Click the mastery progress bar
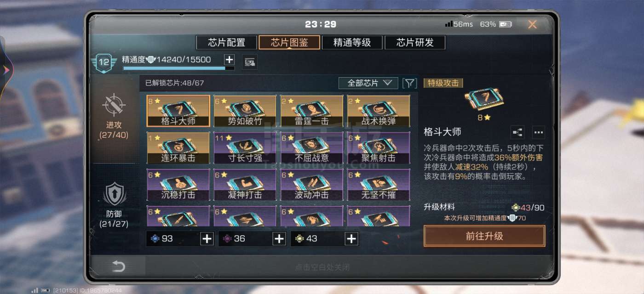This screenshot has height=294, width=644. [x=178, y=68]
